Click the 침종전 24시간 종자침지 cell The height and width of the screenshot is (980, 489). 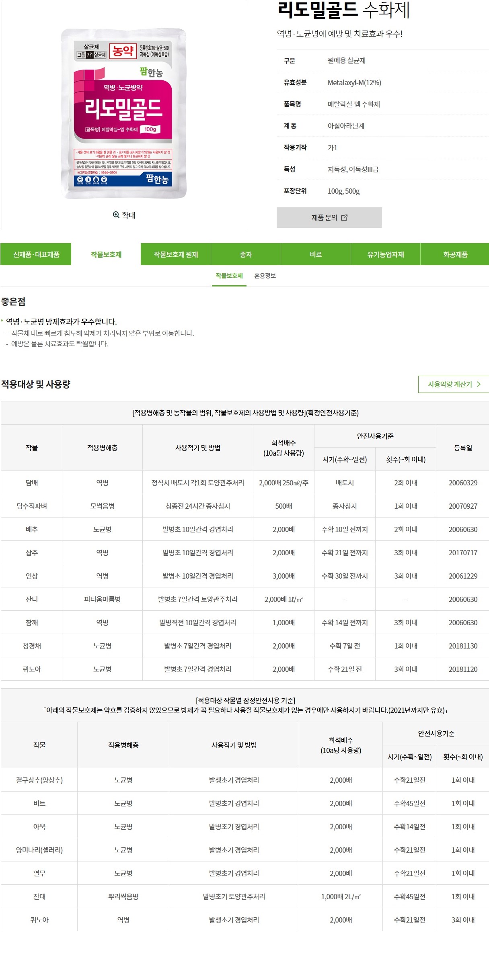pyautogui.click(x=198, y=506)
